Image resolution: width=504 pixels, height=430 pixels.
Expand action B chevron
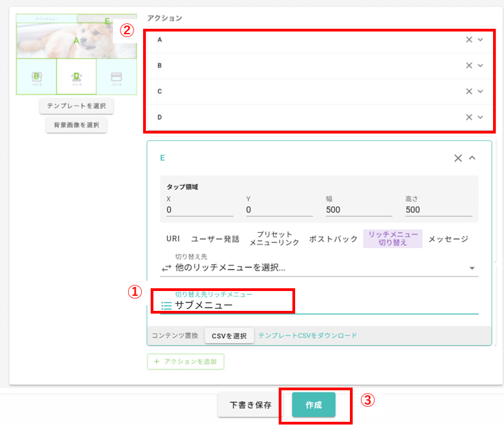pyautogui.click(x=481, y=66)
